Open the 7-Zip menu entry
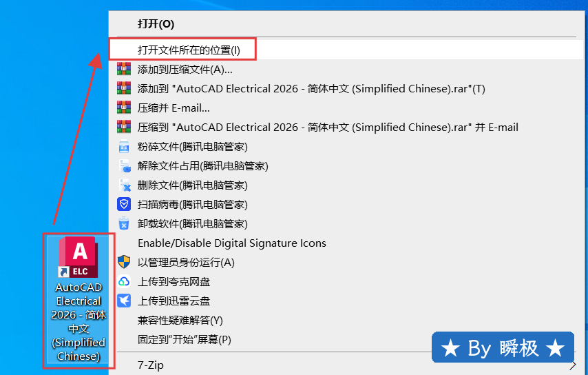The width and height of the screenshot is (588, 375). coord(151,365)
